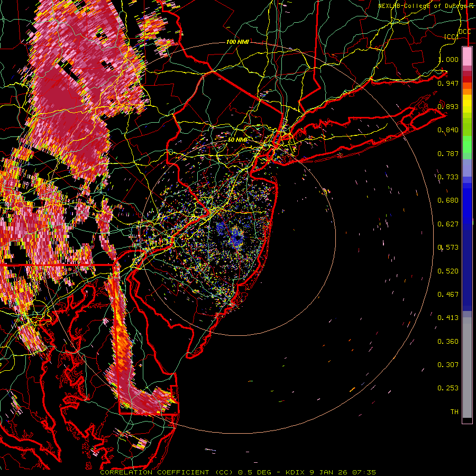Click the Correlation Coefficient KDIX caption text
Screen dimensions: 476x476
click(x=238, y=472)
